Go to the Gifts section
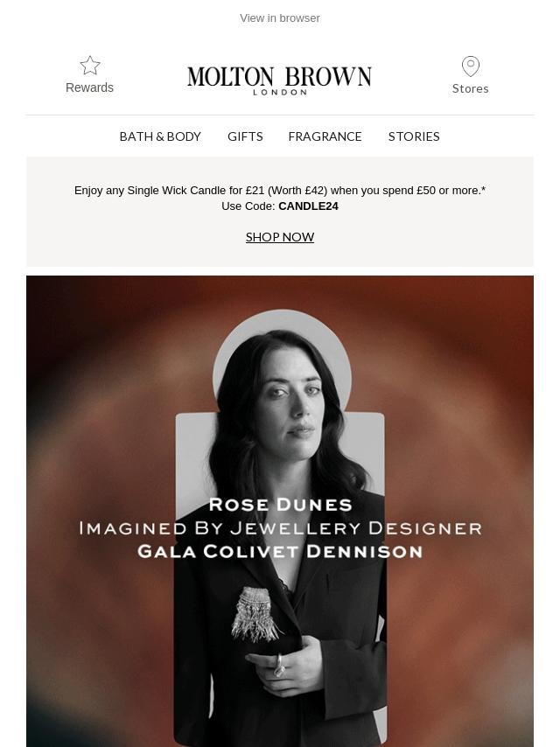Viewport: 560px width, 747px height. pos(245,136)
